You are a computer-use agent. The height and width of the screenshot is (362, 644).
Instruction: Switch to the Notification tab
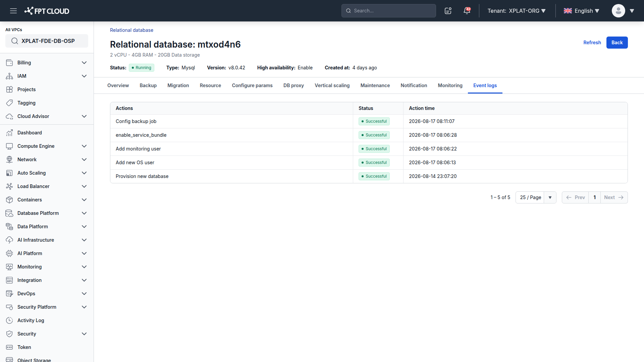414,85
